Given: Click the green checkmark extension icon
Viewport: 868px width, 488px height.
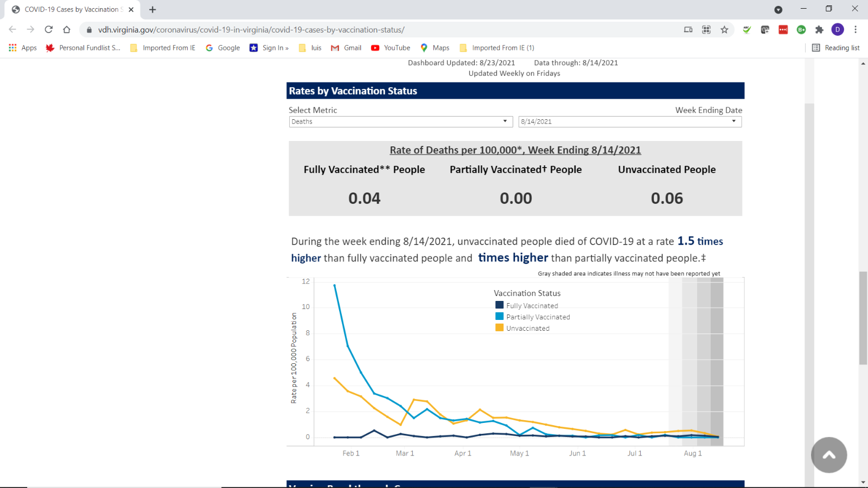Looking at the screenshot, I should (x=747, y=30).
